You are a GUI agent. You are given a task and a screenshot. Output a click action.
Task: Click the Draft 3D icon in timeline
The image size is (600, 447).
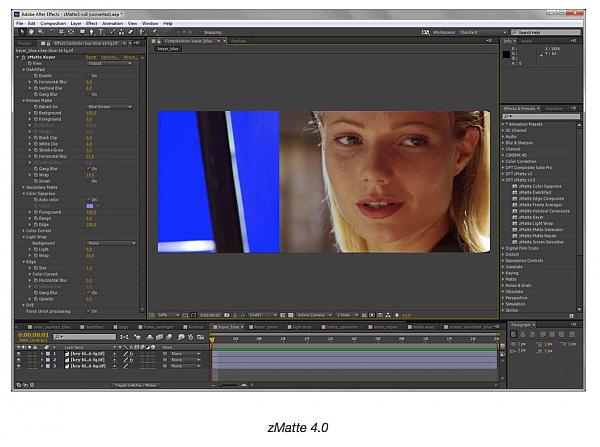tap(137, 337)
